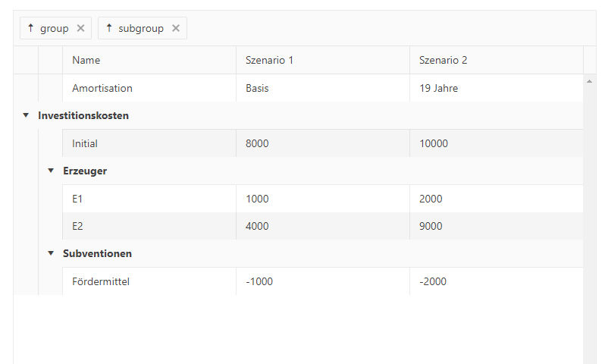Select the Amortisation row name cell
This screenshot has height=364, width=605.
tap(102, 88)
